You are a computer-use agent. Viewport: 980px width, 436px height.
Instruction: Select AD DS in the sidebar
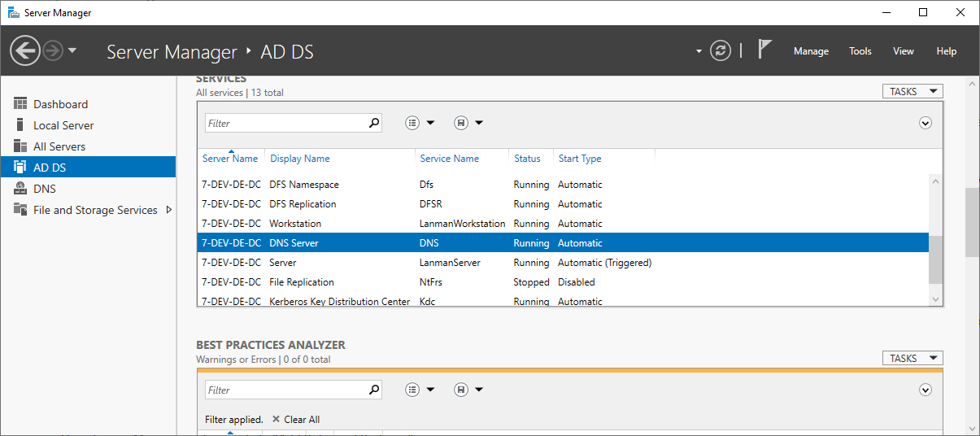coord(88,168)
